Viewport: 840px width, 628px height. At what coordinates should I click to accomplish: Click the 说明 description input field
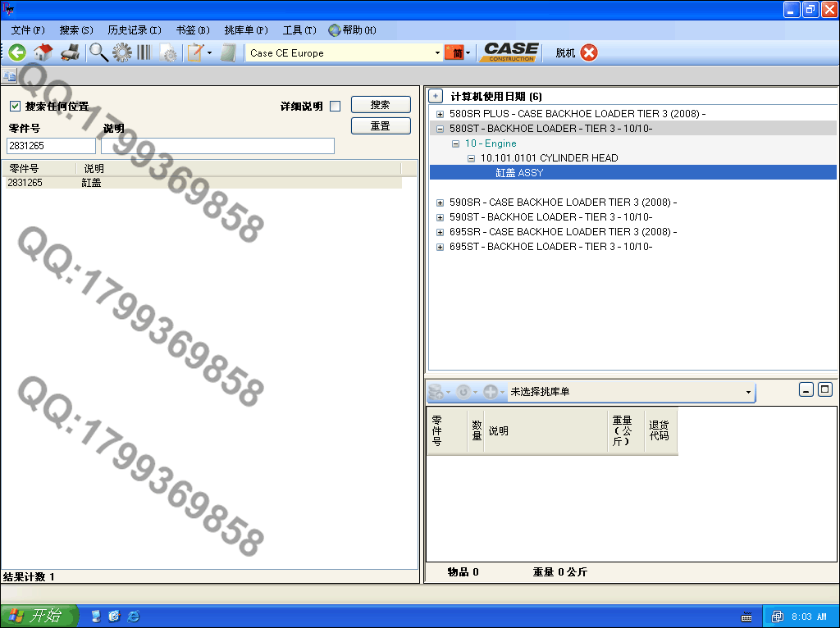[x=217, y=146]
